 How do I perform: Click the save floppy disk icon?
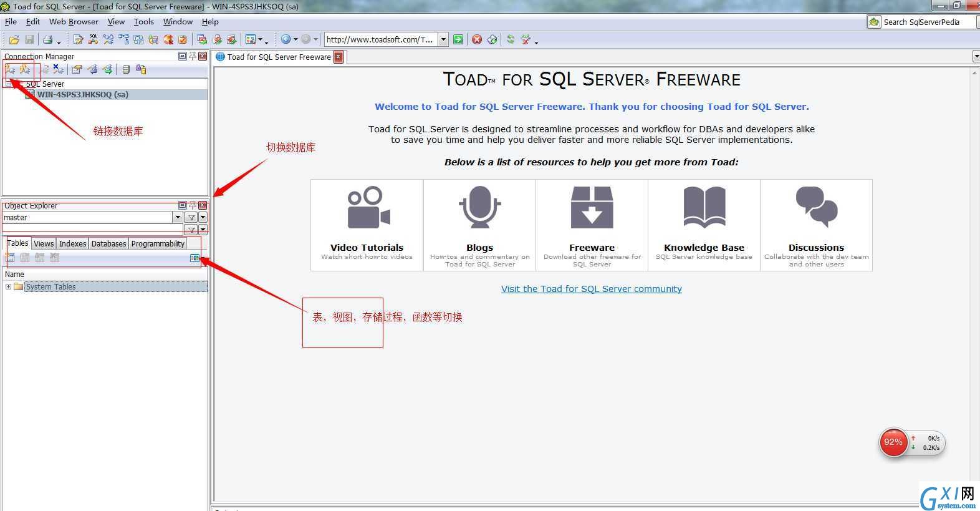[x=29, y=39]
